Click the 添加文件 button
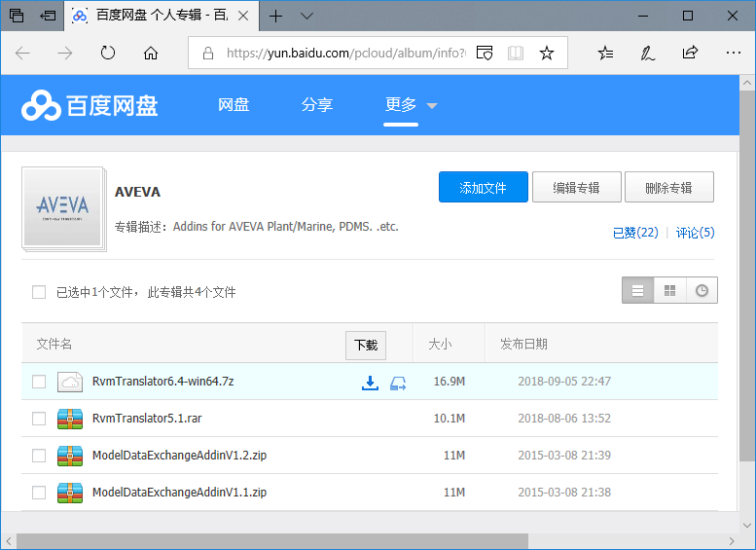 (484, 187)
